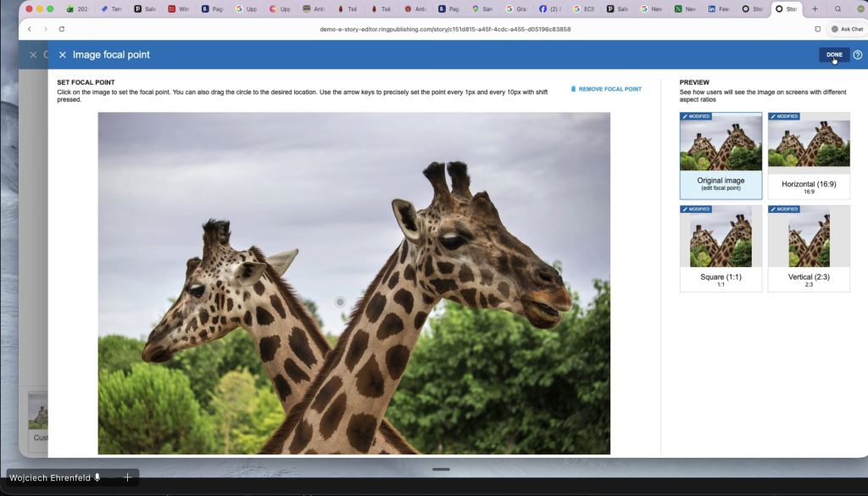Click the MODIFIED badge on Vertical (2:3) preview
This screenshot has height=496, width=868.
[x=784, y=209]
